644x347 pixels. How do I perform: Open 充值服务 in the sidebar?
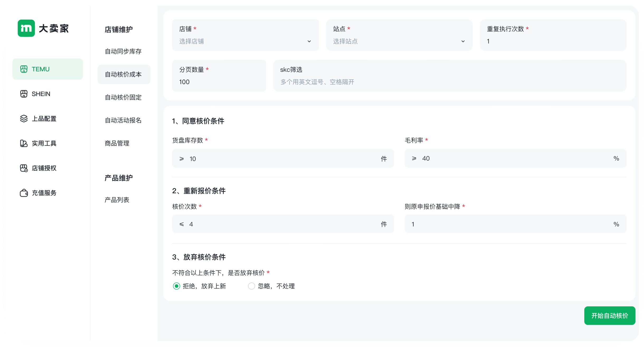(44, 193)
